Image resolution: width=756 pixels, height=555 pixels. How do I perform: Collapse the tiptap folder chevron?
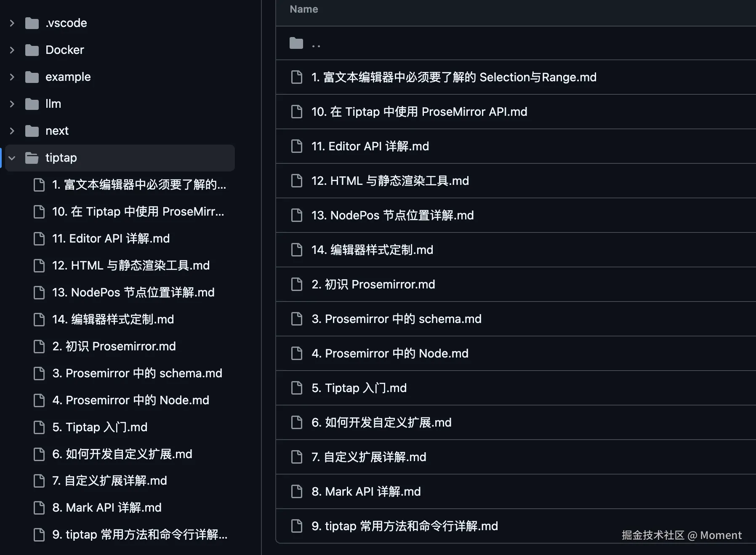click(x=12, y=158)
